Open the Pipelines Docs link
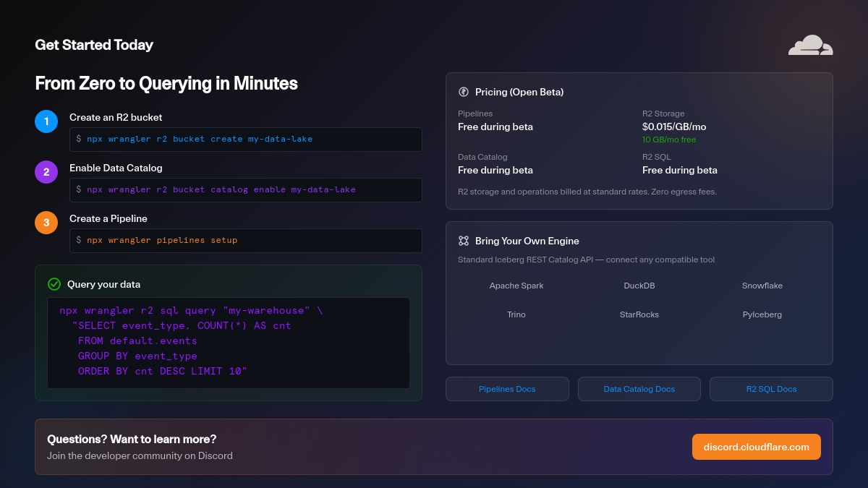Viewport: 868px width, 488px height. [507, 389]
